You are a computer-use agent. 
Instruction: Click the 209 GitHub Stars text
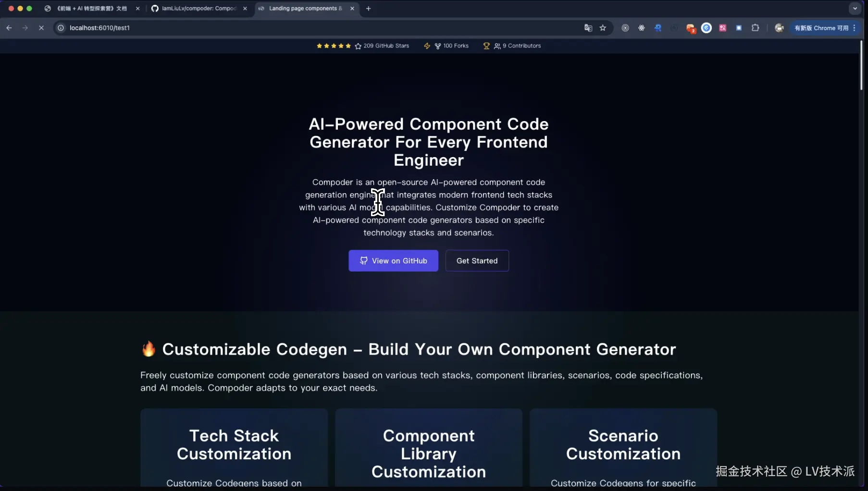[386, 46]
